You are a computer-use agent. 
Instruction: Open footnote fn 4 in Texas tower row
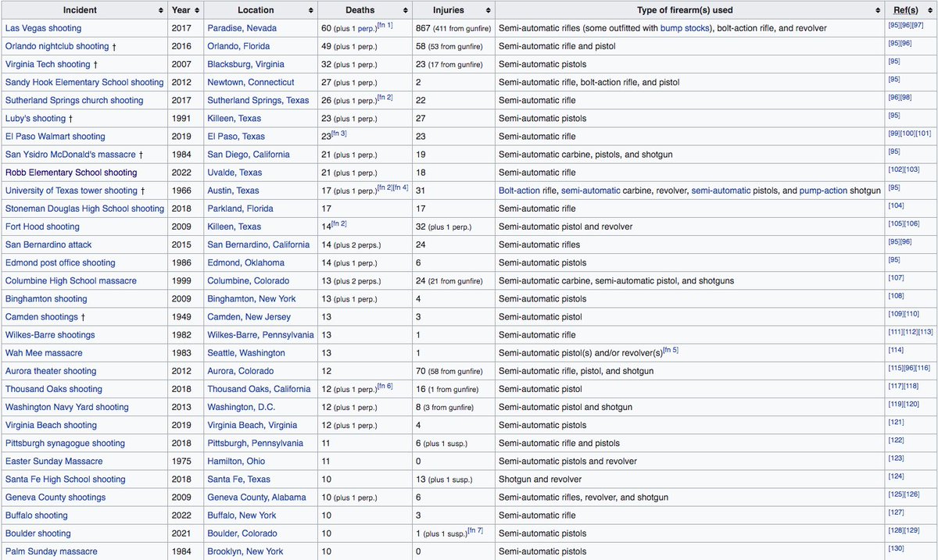click(x=400, y=187)
